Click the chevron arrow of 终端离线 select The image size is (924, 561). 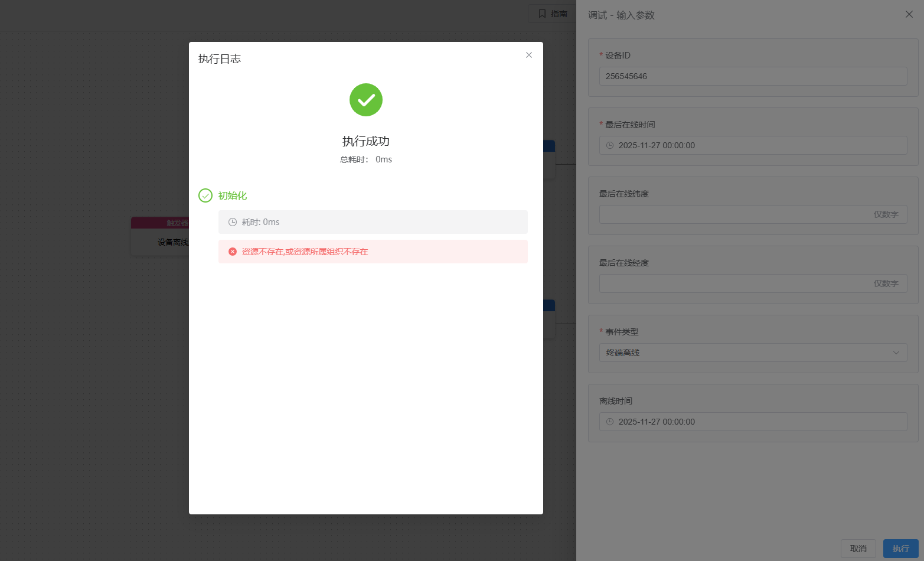[x=896, y=353]
